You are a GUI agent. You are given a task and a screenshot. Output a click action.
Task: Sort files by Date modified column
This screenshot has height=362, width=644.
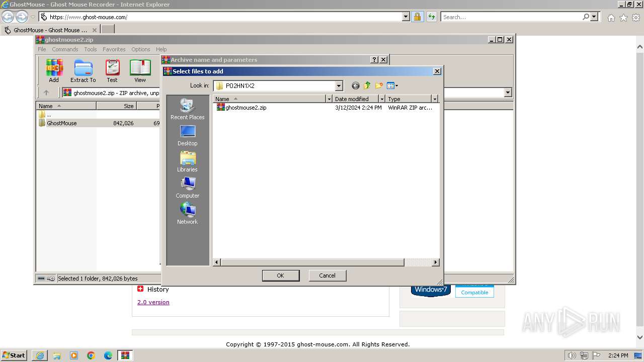coord(356,99)
